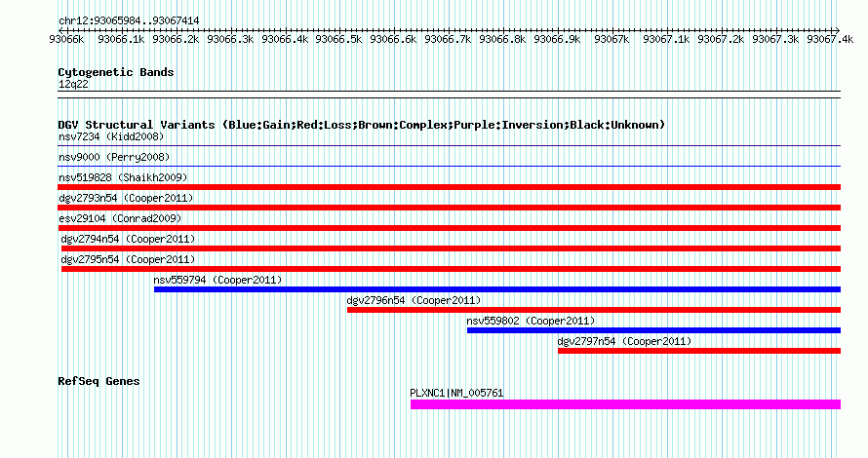Select the nsv9000 (Perry2008) variant label
The height and width of the screenshot is (458, 868).
click(x=114, y=157)
